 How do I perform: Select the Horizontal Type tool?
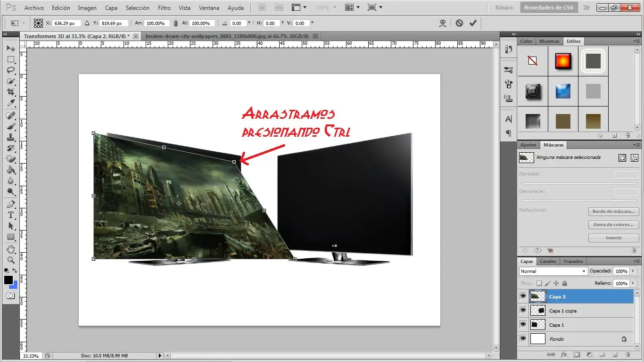10,215
